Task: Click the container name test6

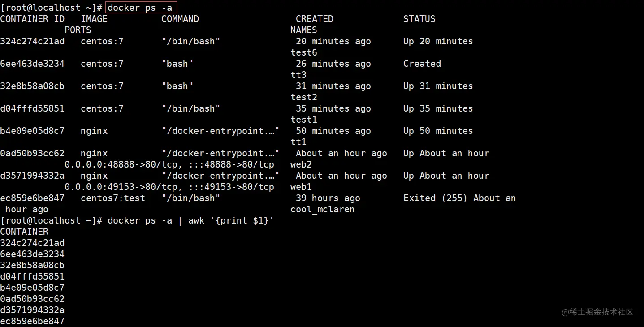Action: [x=304, y=52]
